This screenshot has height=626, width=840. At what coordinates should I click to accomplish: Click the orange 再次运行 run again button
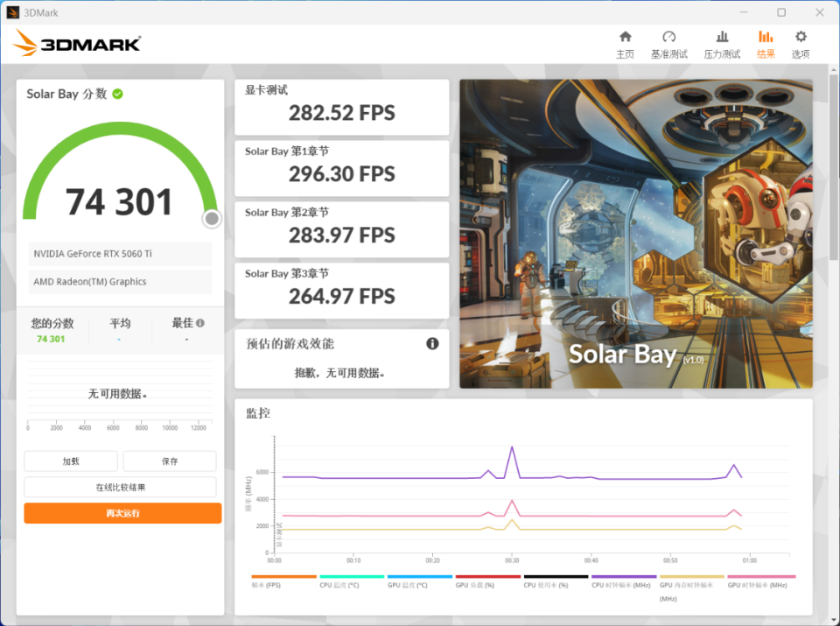[x=122, y=513]
